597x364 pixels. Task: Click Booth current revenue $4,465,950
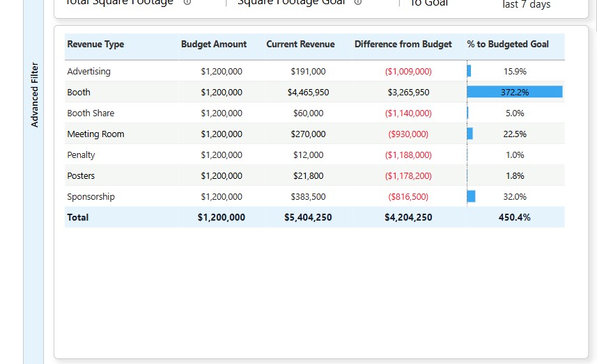(308, 92)
